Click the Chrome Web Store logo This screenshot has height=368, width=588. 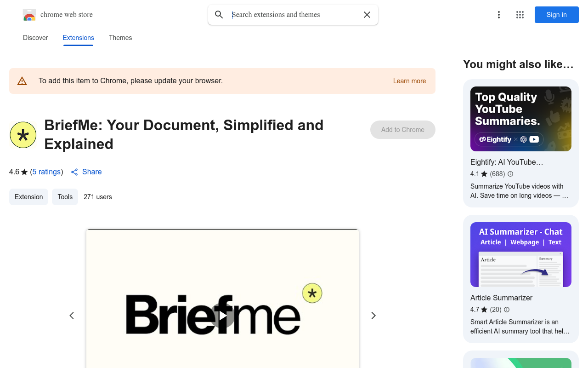(29, 15)
